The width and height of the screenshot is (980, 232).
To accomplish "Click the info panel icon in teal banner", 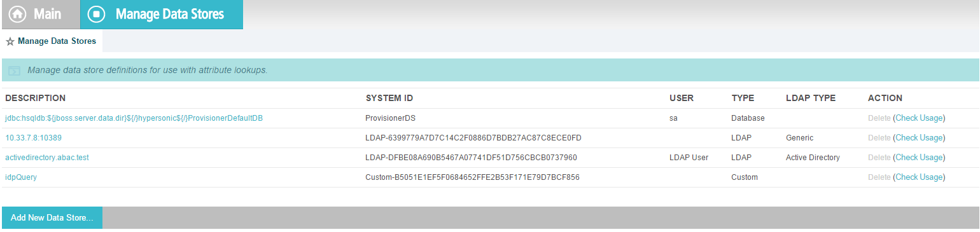I will 14,70.
